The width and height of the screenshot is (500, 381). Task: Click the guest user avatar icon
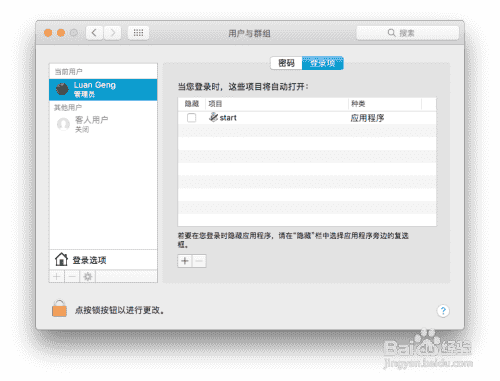[63, 124]
